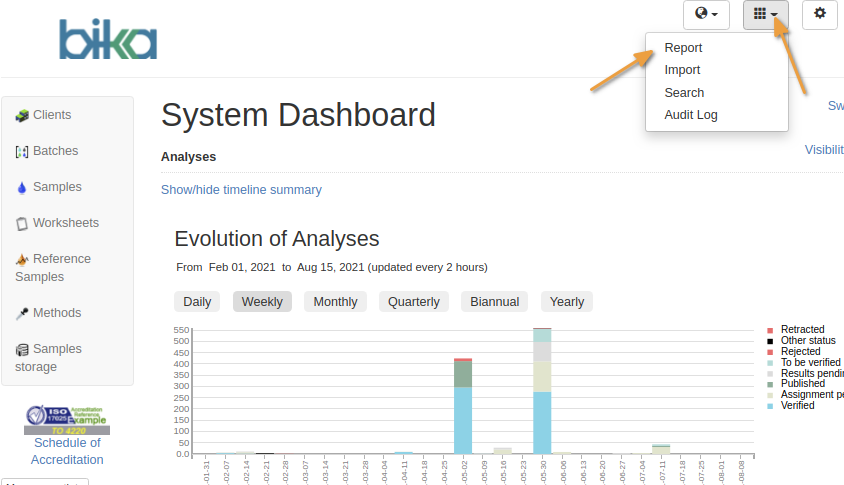
Task: Open the settings gear button
Action: [820, 14]
